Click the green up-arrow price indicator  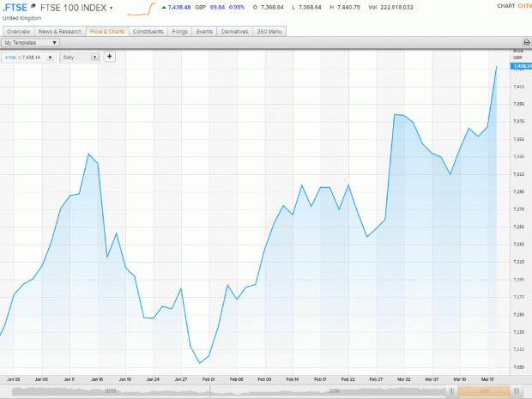point(164,7)
